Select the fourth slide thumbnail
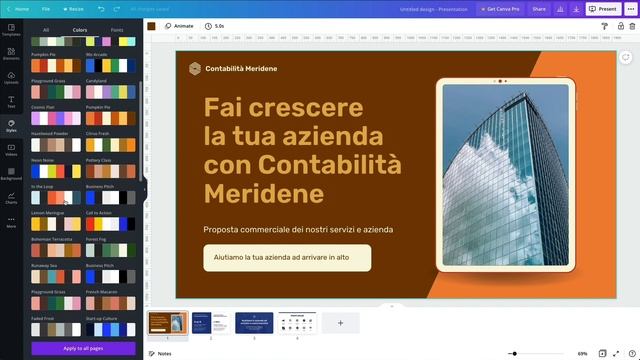 point(297,323)
